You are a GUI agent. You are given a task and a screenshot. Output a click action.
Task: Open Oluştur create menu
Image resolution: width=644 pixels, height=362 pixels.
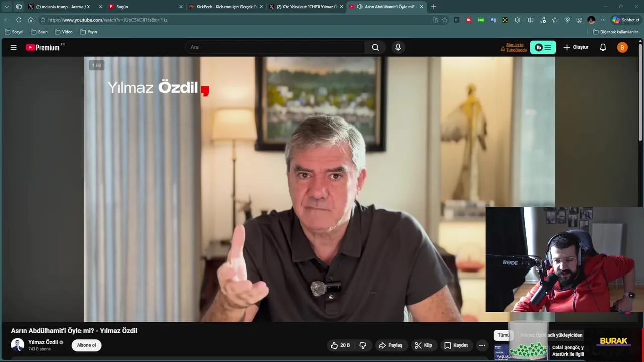(x=576, y=47)
